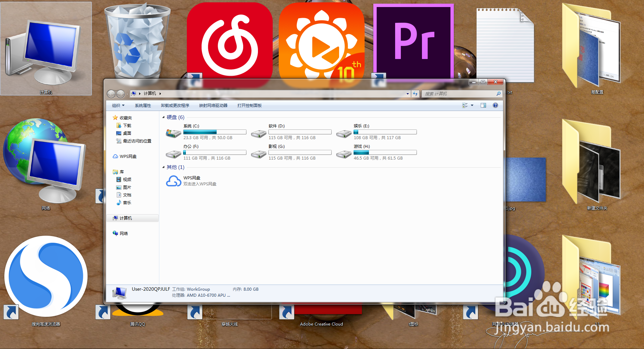
Task: Open 下载 in the navigation pane
Action: click(123, 125)
